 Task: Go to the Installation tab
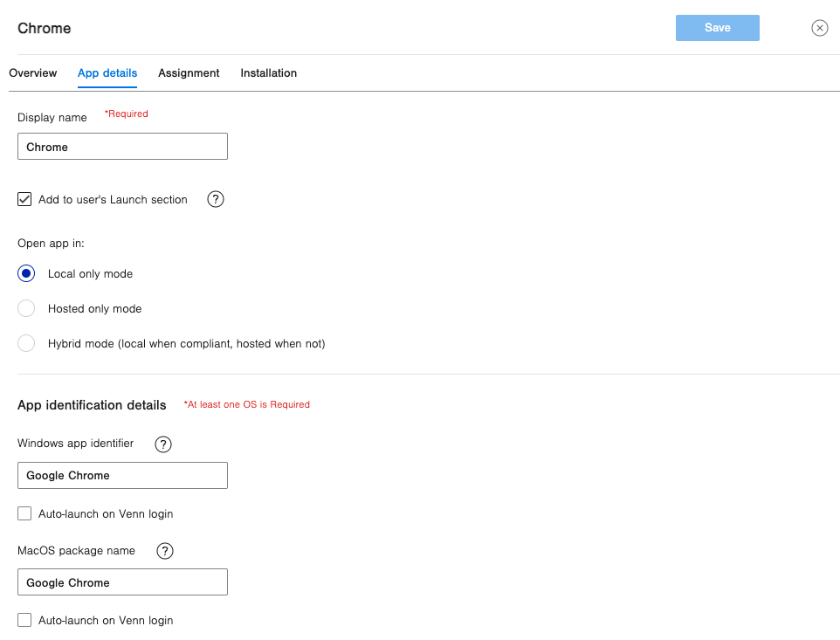tap(268, 72)
